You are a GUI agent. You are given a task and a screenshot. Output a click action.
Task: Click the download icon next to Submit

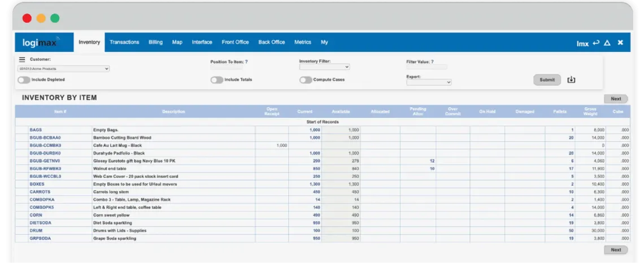pyautogui.click(x=571, y=80)
